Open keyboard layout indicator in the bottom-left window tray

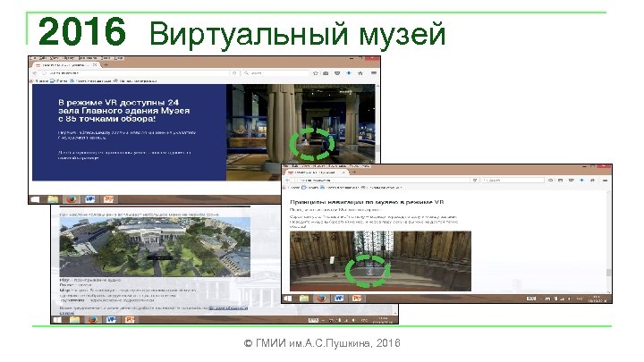tap(313, 320)
